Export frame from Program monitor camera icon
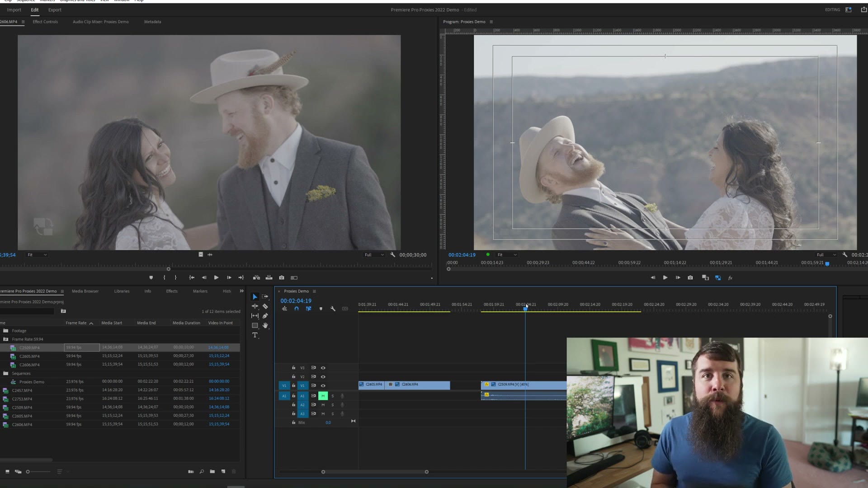Image resolution: width=868 pixels, height=488 pixels. [x=690, y=278]
